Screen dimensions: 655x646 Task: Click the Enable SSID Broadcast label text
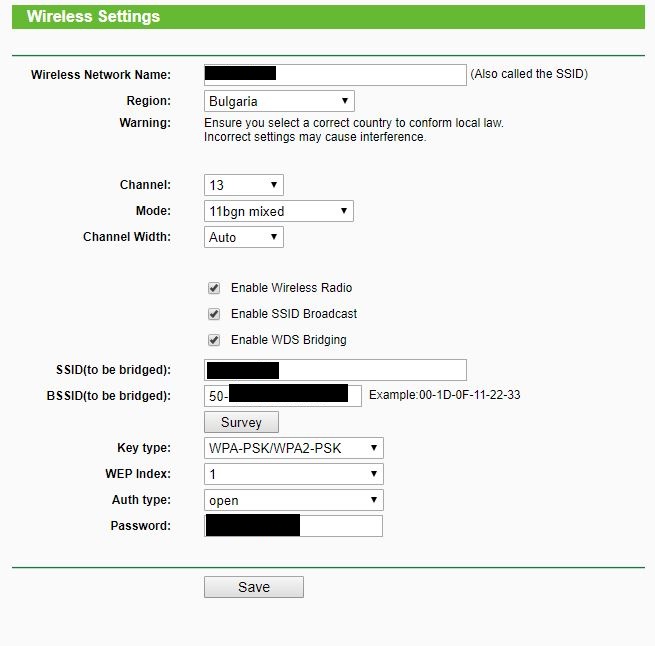(293, 314)
